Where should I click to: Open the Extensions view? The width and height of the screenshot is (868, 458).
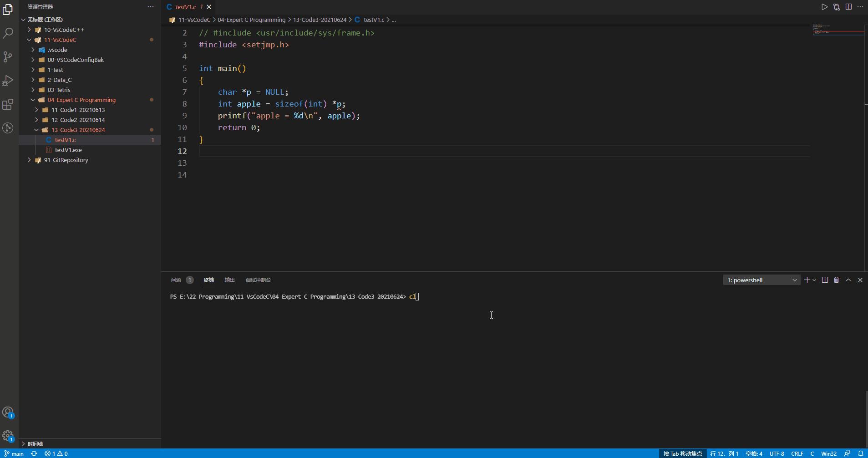pos(8,105)
